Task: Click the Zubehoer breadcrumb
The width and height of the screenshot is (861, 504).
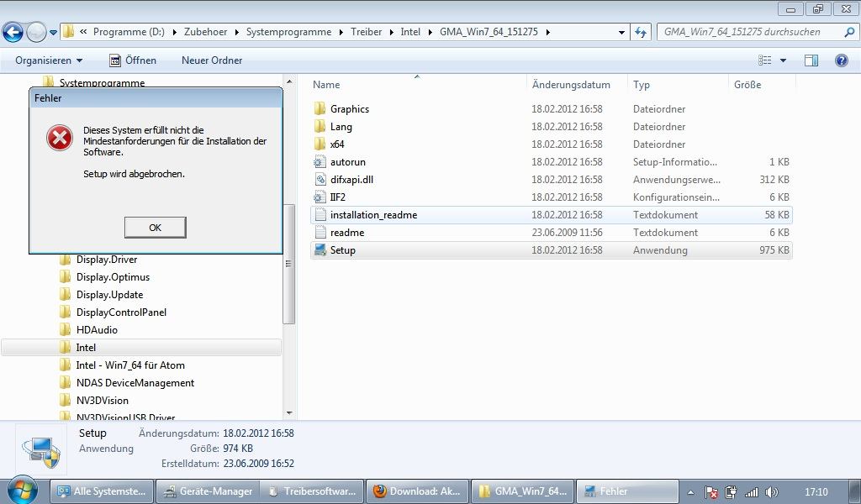Action: point(205,32)
